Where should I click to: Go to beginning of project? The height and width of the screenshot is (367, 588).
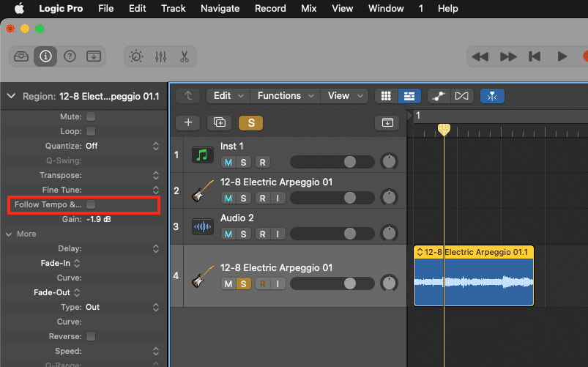tap(535, 56)
